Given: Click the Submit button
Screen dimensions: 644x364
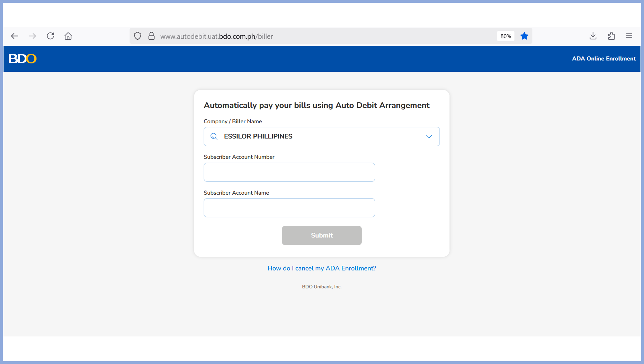Looking at the screenshot, I should 322,236.
